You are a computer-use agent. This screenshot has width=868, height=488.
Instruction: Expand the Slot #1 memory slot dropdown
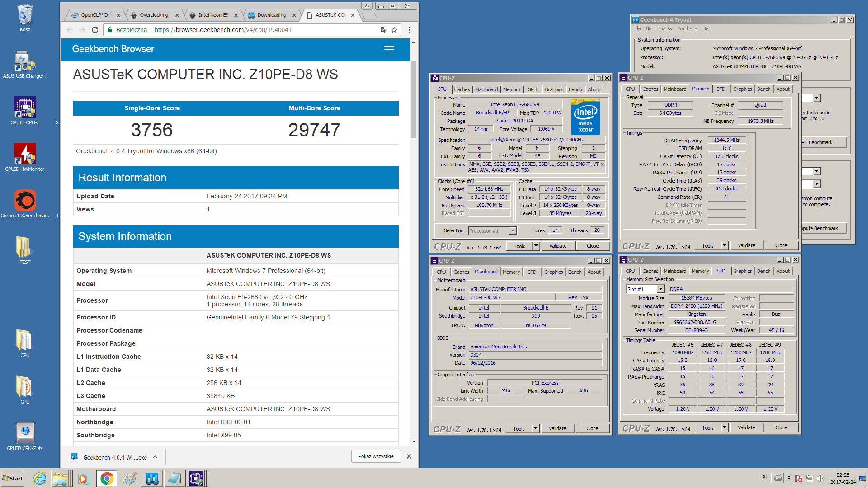coord(660,289)
